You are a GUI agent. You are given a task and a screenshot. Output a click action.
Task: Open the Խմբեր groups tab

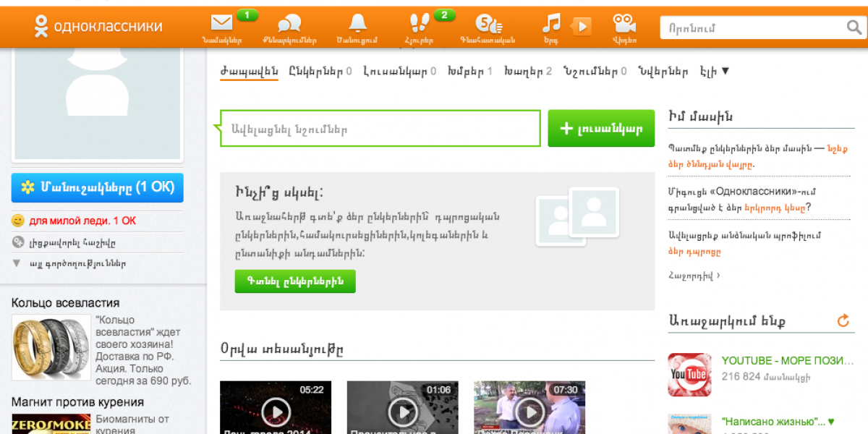470,72
